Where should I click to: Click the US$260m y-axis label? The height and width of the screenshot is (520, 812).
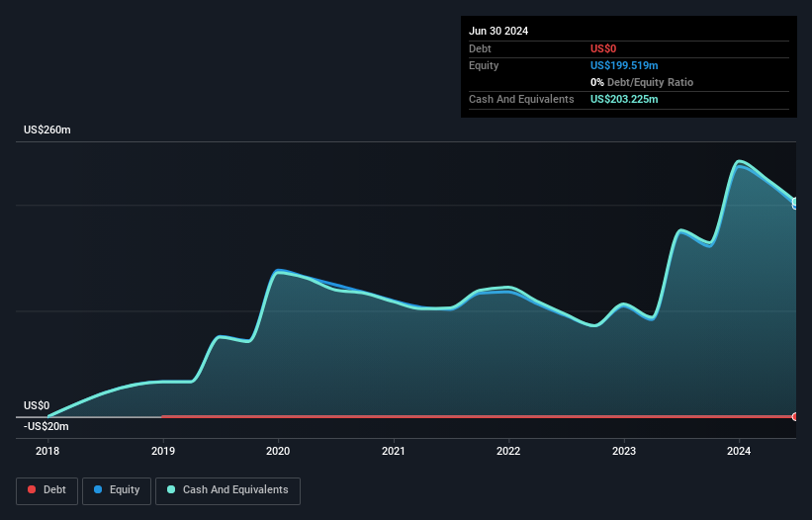47,130
